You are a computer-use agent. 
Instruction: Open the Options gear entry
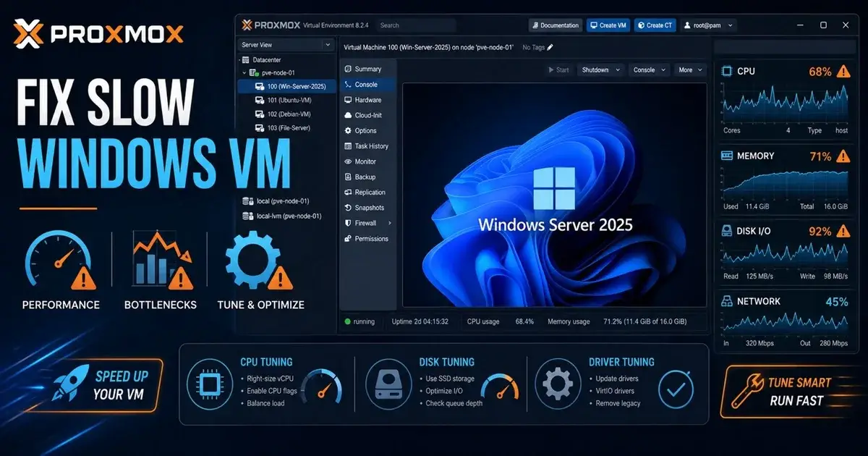pyautogui.click(x=368, y=130)
